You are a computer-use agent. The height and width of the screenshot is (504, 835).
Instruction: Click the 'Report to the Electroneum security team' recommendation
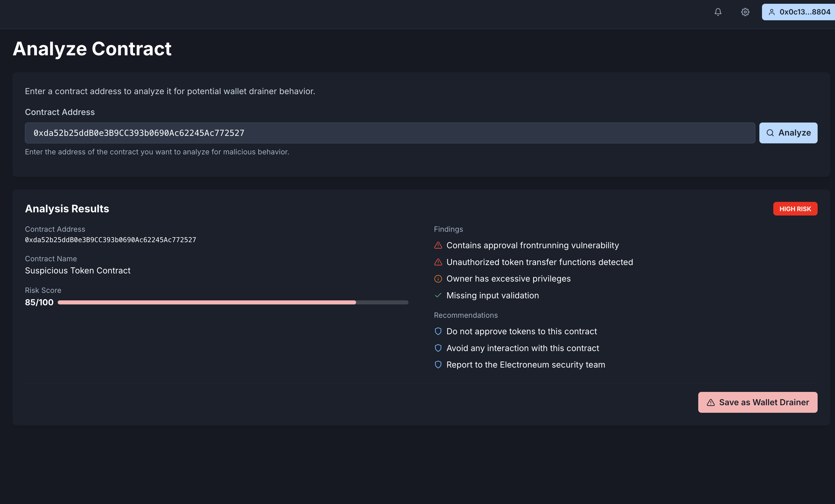tap(525, 364)
